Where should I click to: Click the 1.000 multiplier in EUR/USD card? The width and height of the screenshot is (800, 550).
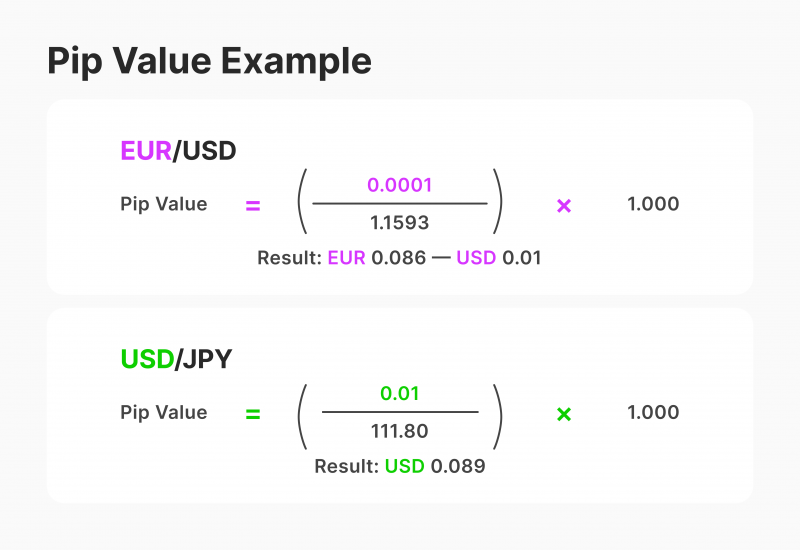coord(653,205)
